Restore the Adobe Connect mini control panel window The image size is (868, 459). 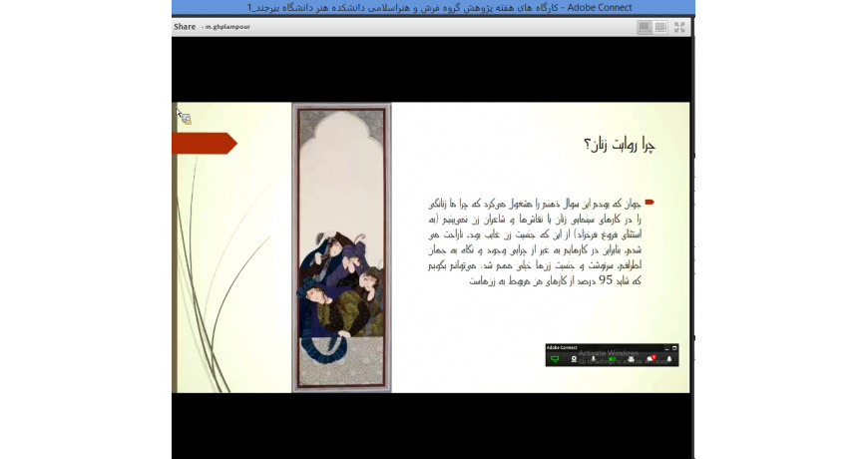[x=674, y=348]
